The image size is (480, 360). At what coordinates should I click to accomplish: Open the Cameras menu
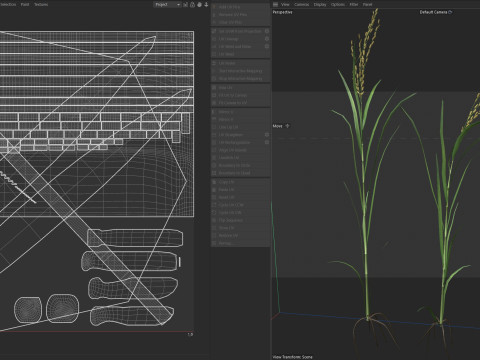[301, 4]
